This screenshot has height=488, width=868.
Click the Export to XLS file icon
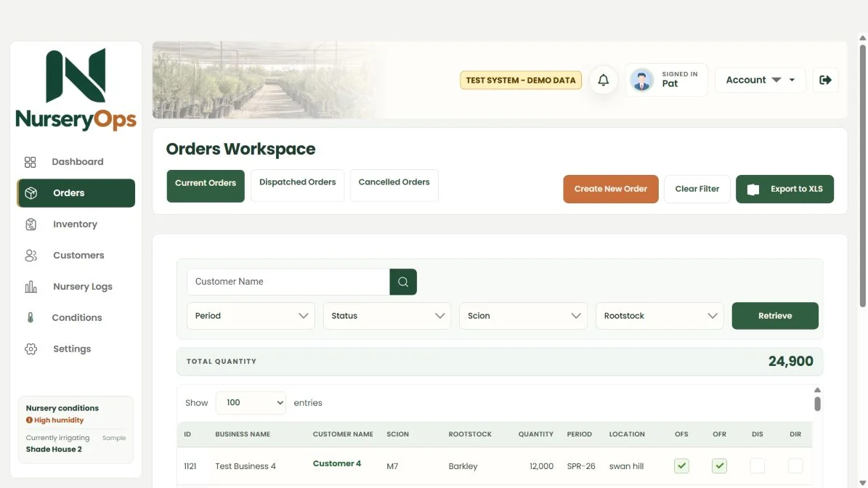(x=753, y=190)
